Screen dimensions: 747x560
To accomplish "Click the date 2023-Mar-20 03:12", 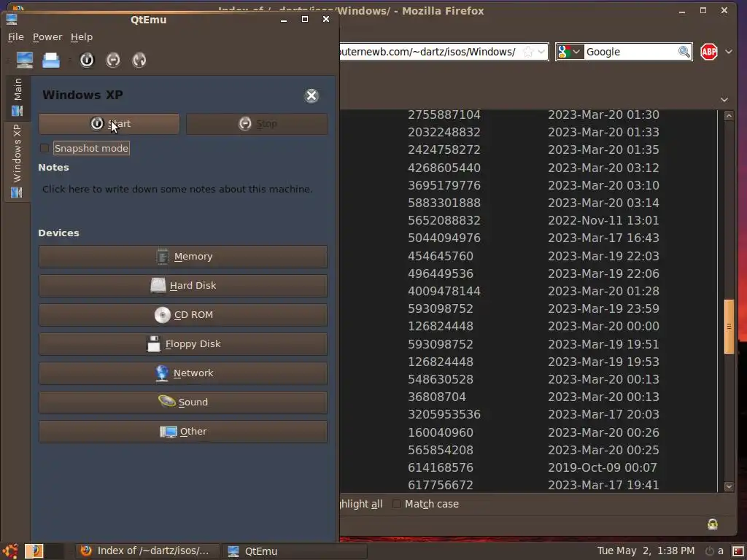I will point(603,168).
